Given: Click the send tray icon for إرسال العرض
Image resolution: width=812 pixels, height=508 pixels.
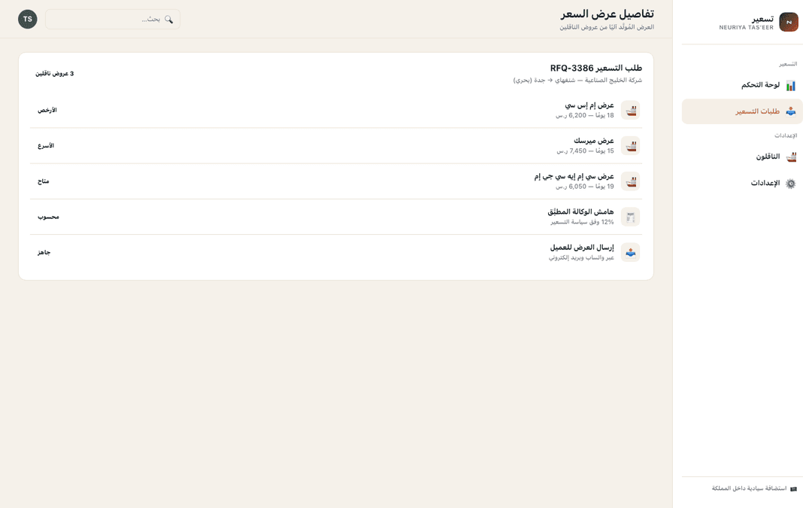Looking at the screenshot, I should coord(630,252).
